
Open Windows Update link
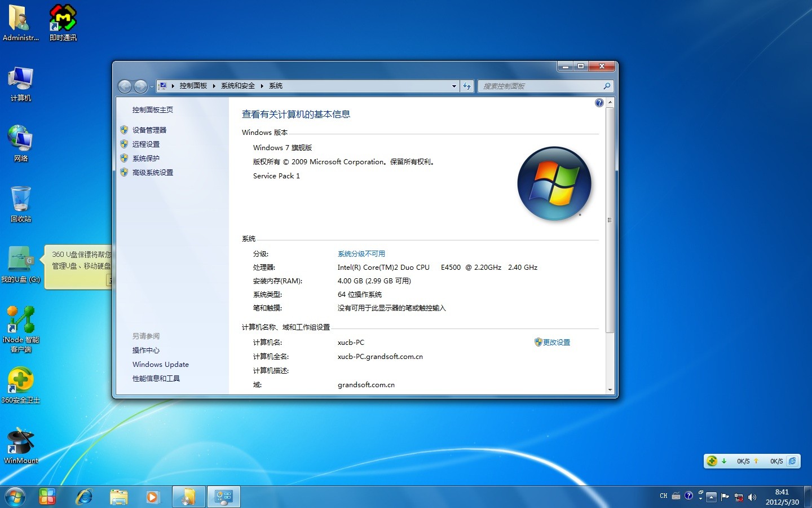[x=160, y=364]
